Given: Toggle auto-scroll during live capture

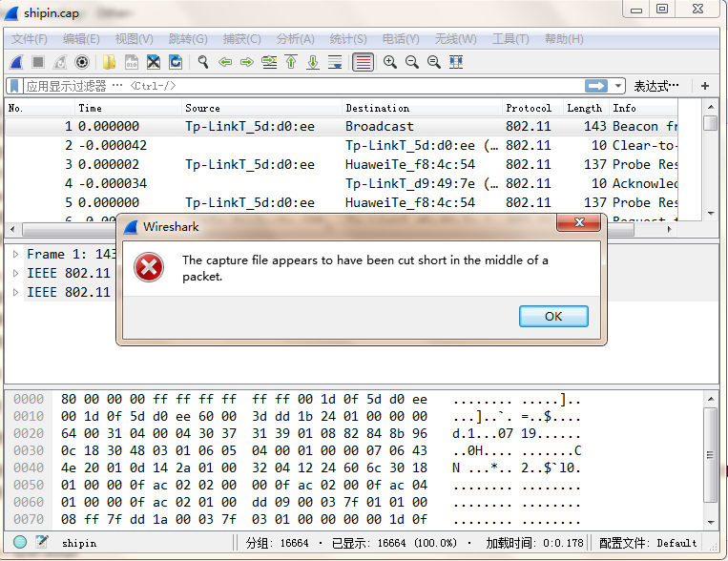Looking at the screenshot, I should pyautogui.click(x=335, y=62).
